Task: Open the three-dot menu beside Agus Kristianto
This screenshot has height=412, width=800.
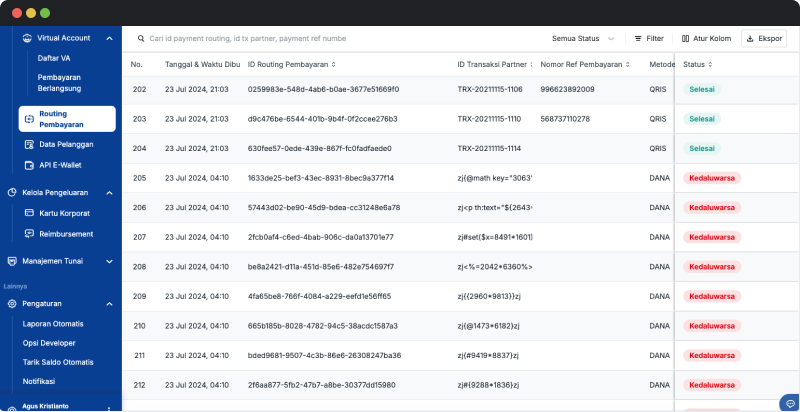Action: 109,408
